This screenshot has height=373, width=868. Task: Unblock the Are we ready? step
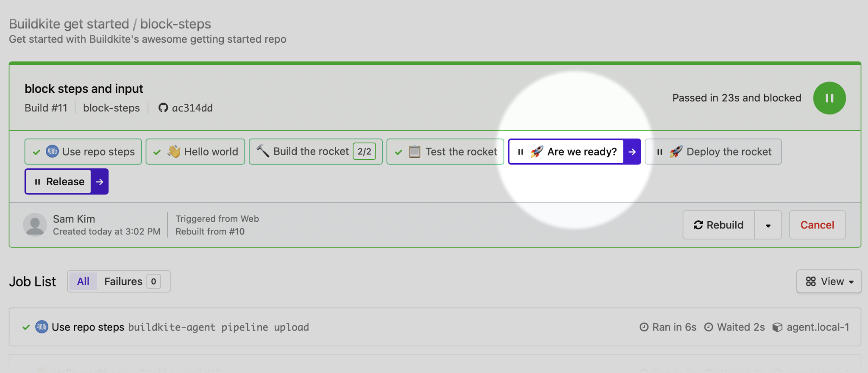tap(574, 152)
